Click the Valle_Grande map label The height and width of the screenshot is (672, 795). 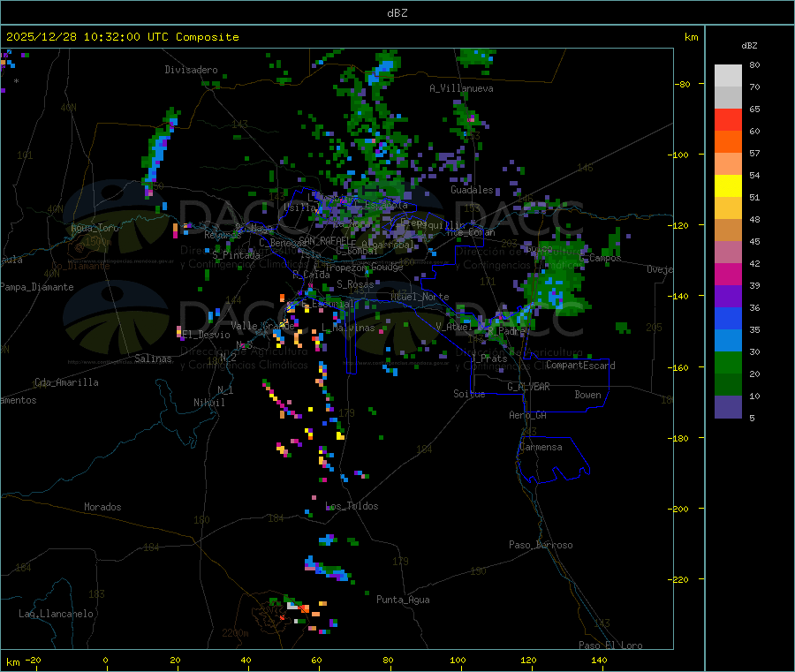262,326
